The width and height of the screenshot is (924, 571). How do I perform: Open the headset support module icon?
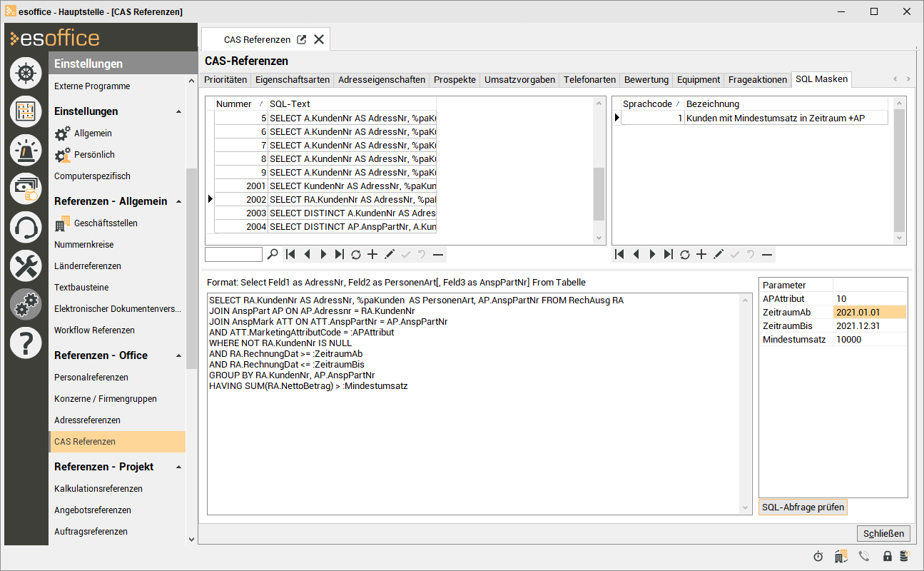coord(26,227)
